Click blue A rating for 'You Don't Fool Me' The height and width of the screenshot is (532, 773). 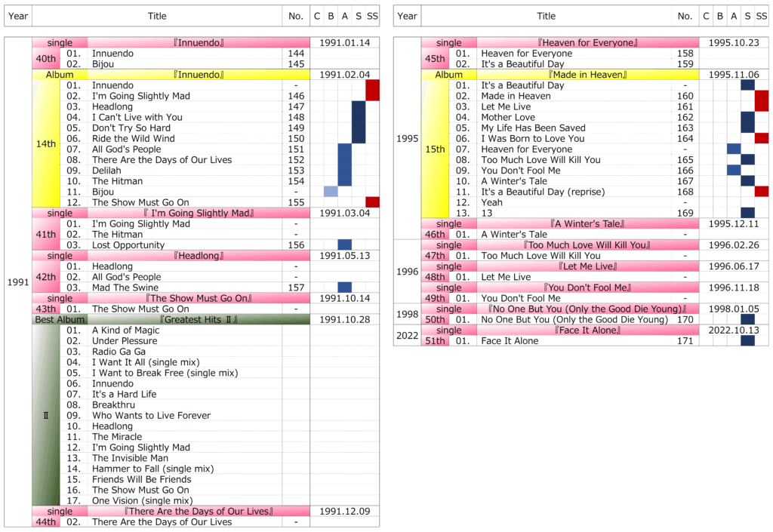(734, 171)
